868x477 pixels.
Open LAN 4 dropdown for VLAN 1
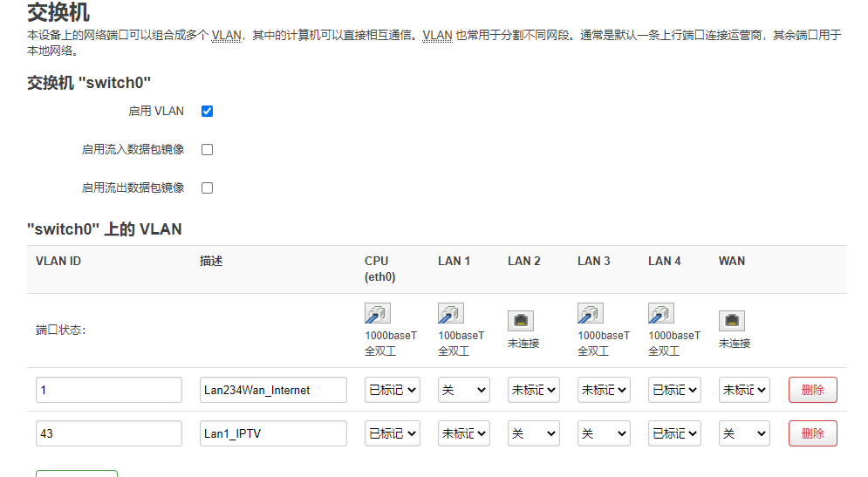pos(675,390)
